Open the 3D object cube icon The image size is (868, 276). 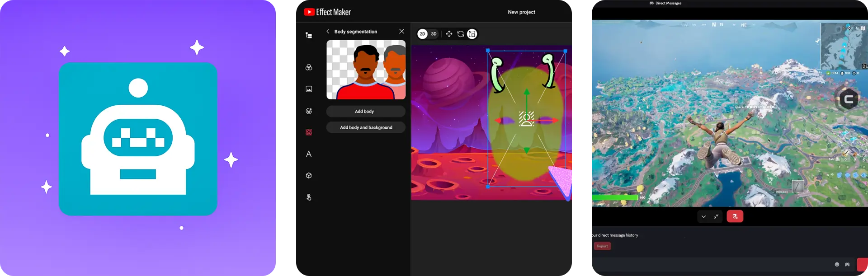point(309,176)
